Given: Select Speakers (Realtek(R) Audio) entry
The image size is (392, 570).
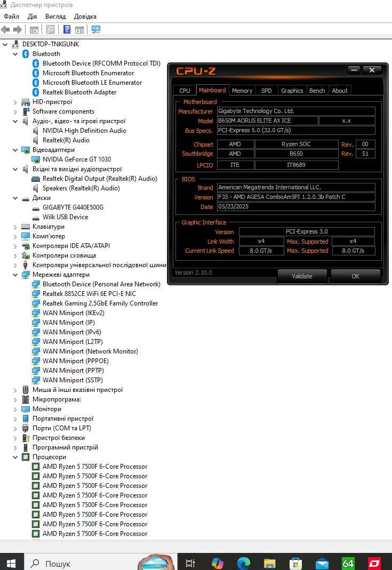Looking at the screenshot, I should coord(81,188).
